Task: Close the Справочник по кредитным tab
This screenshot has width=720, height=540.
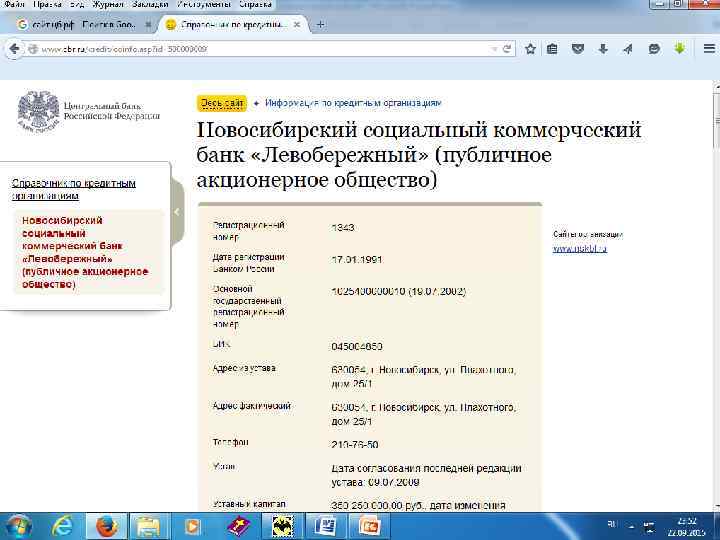Action: [297, 25]
